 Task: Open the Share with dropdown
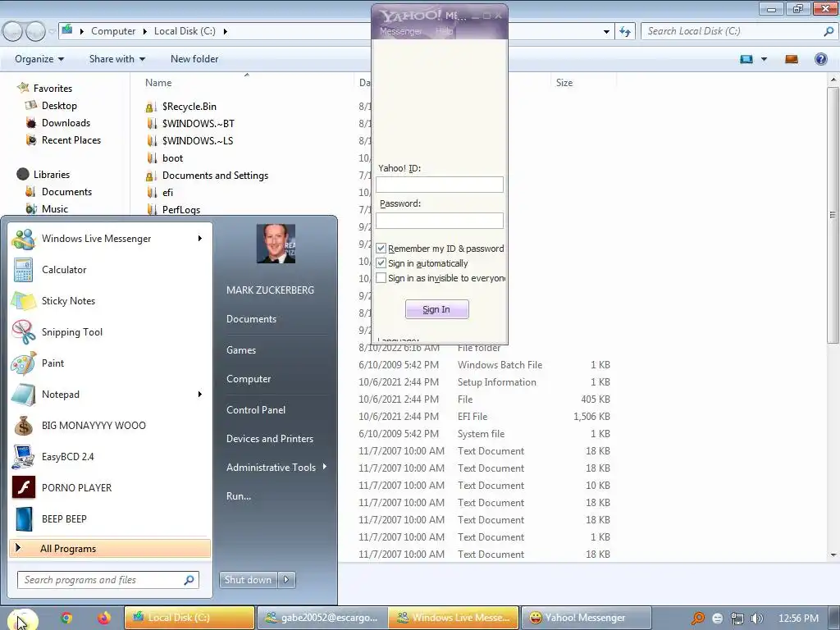(116, 59)
